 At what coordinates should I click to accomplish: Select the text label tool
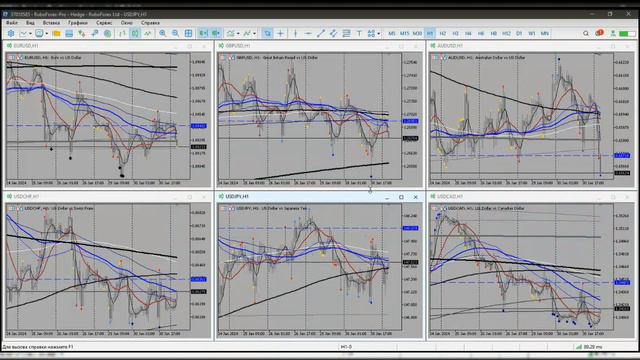point(359,33)
